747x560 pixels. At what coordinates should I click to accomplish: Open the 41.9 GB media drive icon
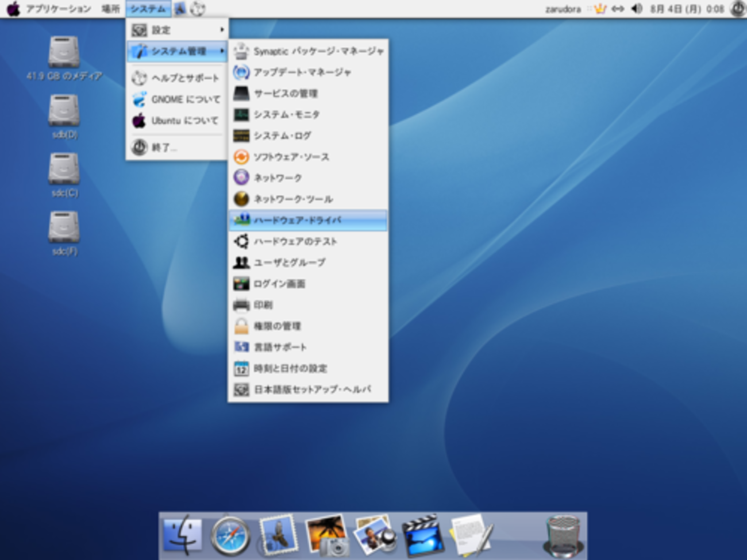64,53
